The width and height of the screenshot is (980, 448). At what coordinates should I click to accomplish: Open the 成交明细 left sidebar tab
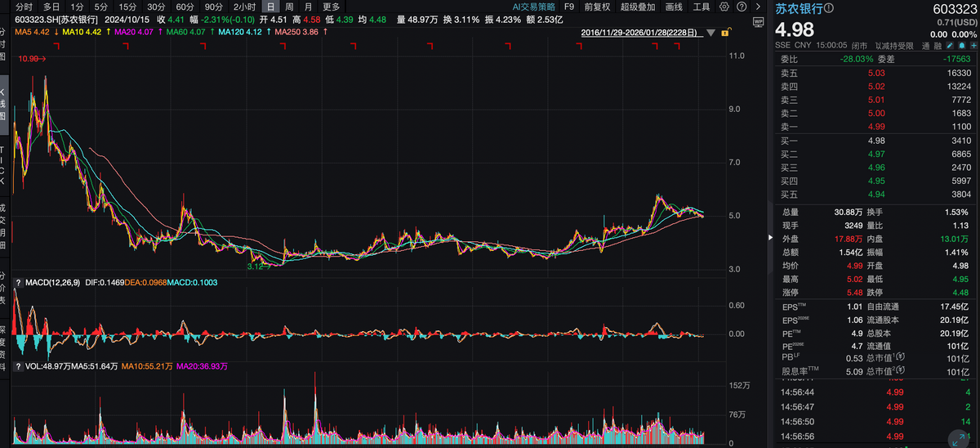(x=2, y=226)
